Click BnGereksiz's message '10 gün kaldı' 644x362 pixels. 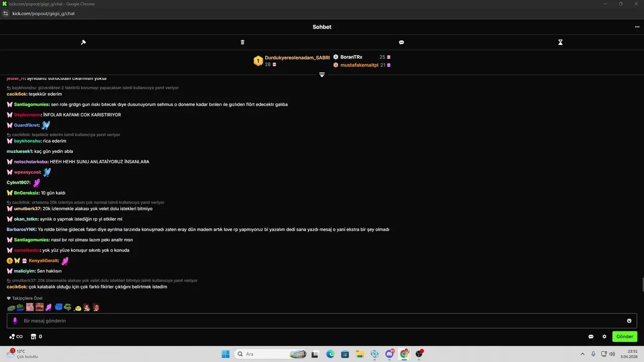53,193
